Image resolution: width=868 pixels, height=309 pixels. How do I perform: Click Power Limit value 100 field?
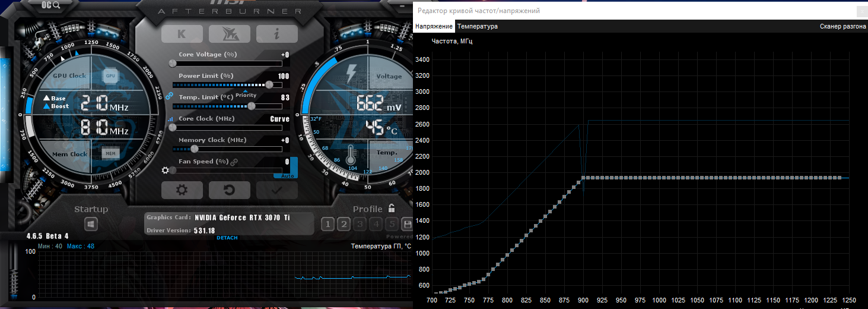(284, 76)
